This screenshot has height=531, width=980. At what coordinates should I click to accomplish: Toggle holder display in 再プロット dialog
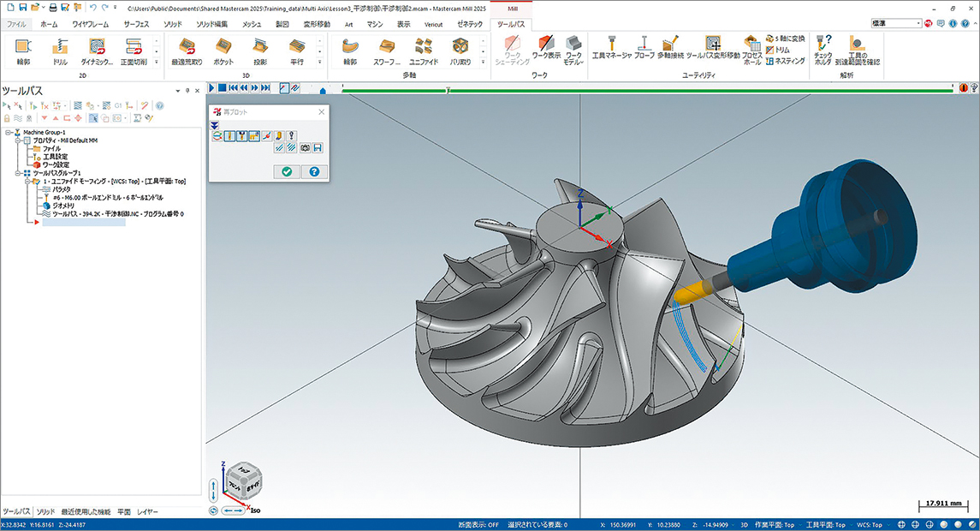click(242, 135)
